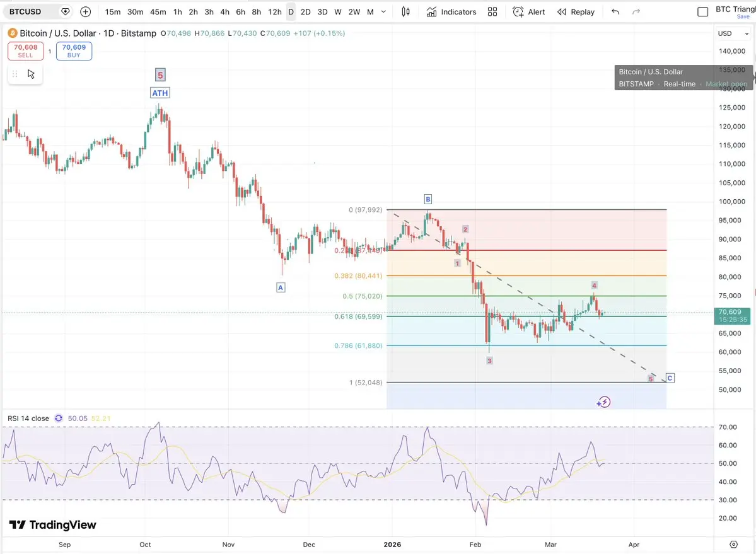The width and height of the screenshot is (756, 554).
Task: Switch to the 45m timeframe
Action: coord(158,11)
